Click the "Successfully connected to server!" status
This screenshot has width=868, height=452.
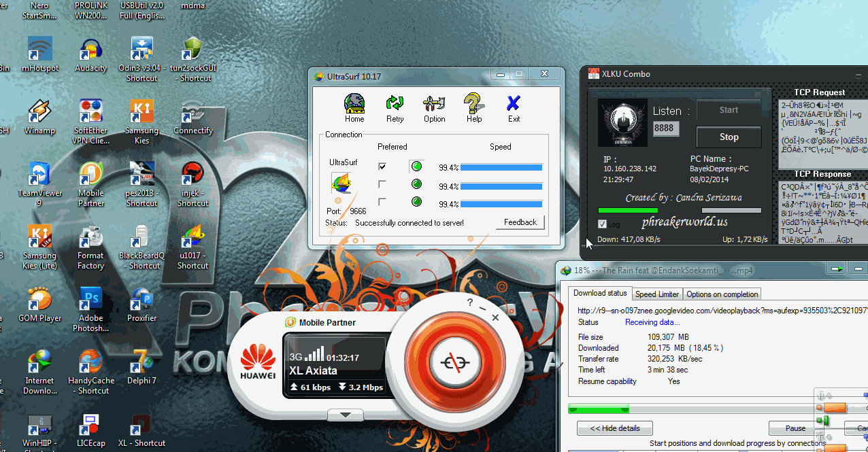click(x=410, y=223)
